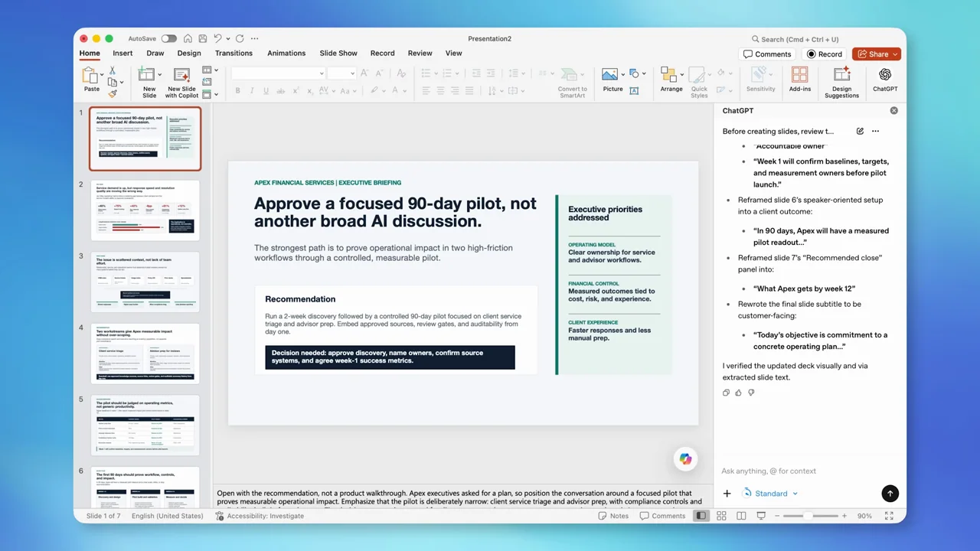This screenshot has width=980, height=551.
Task: Reset the slide layout
Action: [x=207, y=82]
